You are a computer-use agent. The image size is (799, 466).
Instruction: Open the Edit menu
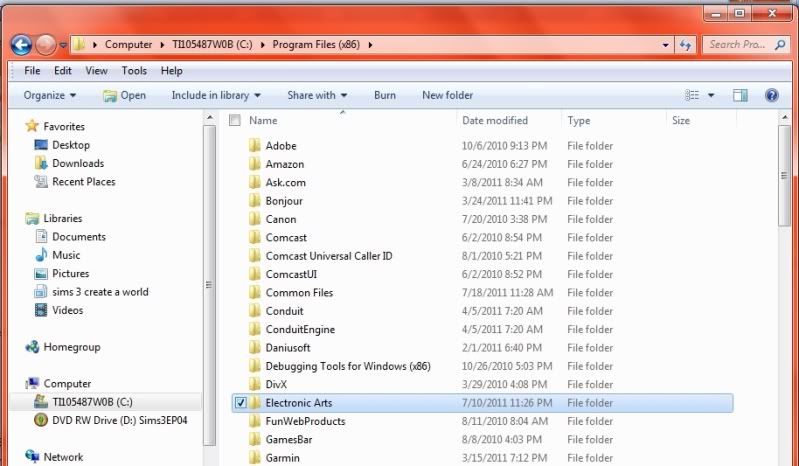coord(63,71)
